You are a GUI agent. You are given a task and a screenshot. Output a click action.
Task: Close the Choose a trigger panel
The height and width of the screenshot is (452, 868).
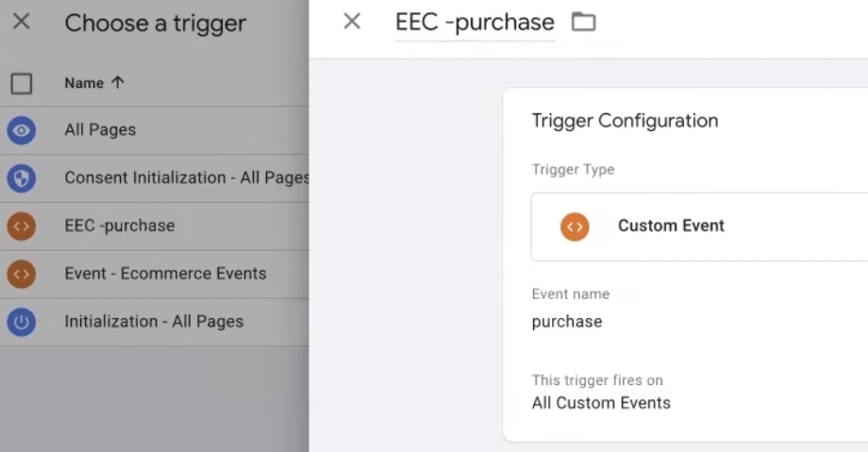pyautogui.click(x=22, y=22)
